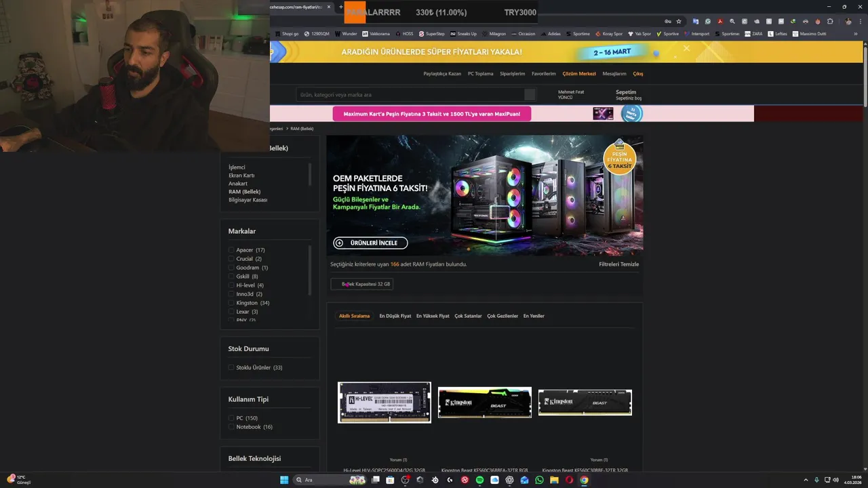This screenshot has width=868, height=488.
Task: Select the İşlemci category
Action: pyautogui.click(x=237, y=167)
